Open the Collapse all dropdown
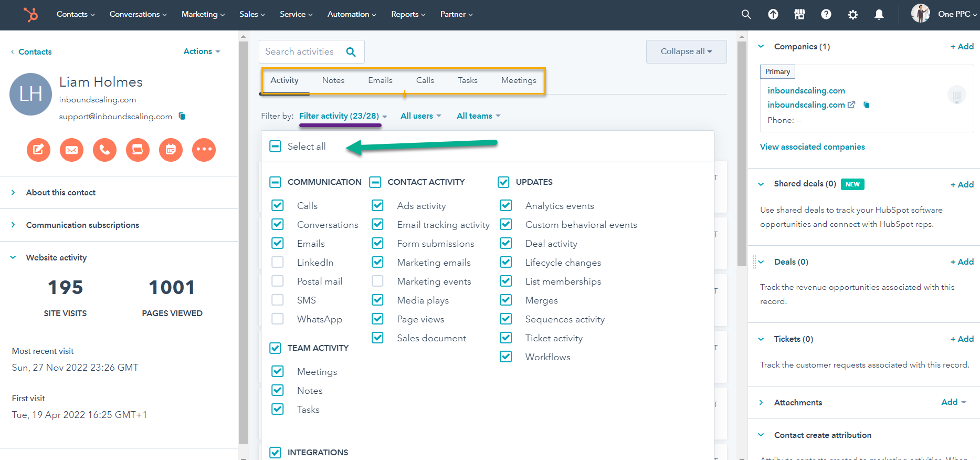 click(686, 51)
